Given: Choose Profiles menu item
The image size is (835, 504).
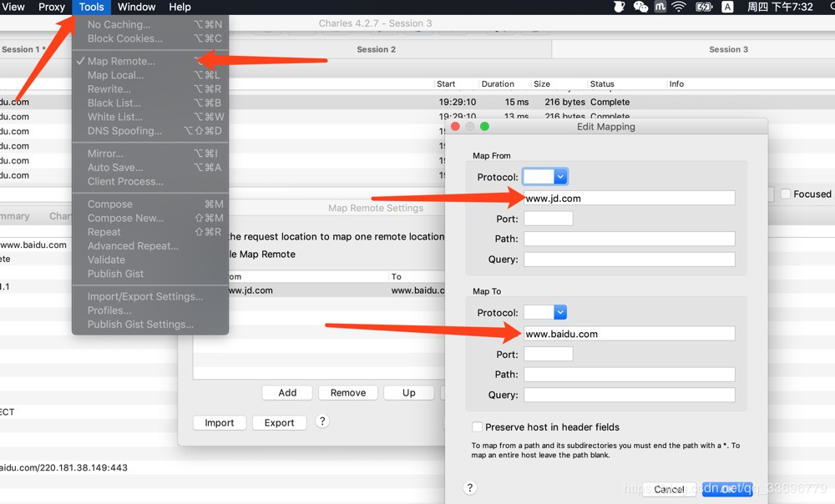Looking at the screenshot, I should pos(150,310).
